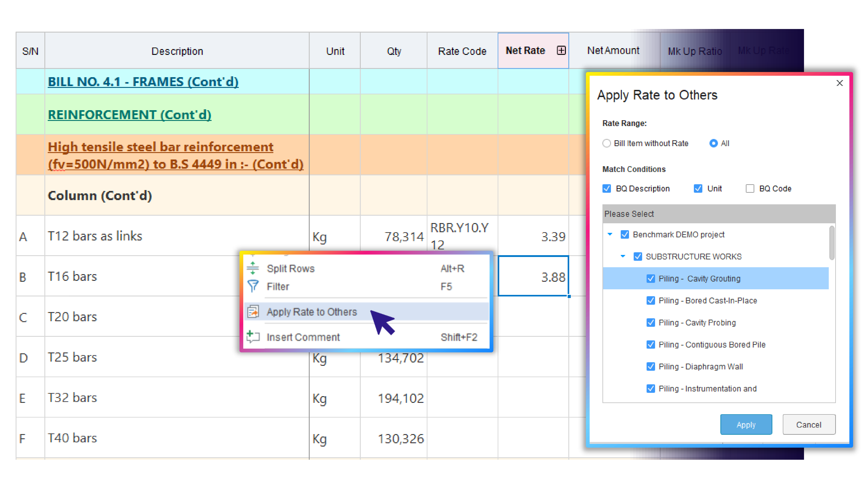Image resolution: width=868 pixels, height=503 pixels.
Task: Choose Apply Rate to Others menu entry
Action: [312, 312]
